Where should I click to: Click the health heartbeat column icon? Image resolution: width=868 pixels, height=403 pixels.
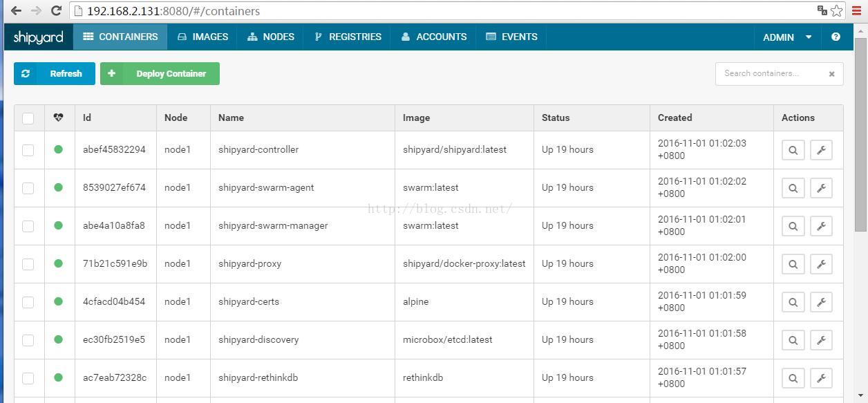click(x=58, y=118)
